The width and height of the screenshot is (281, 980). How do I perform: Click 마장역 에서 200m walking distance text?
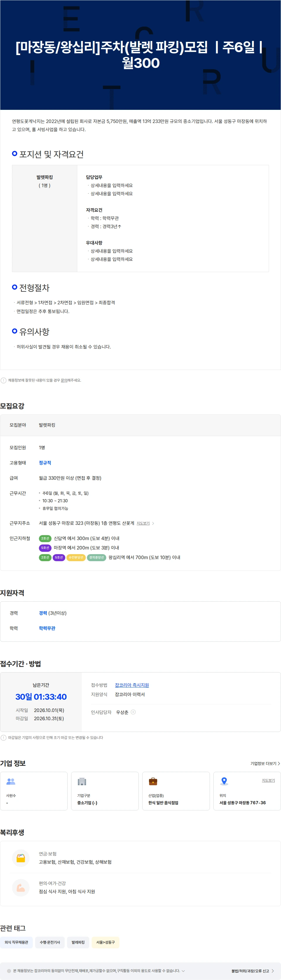86,548
